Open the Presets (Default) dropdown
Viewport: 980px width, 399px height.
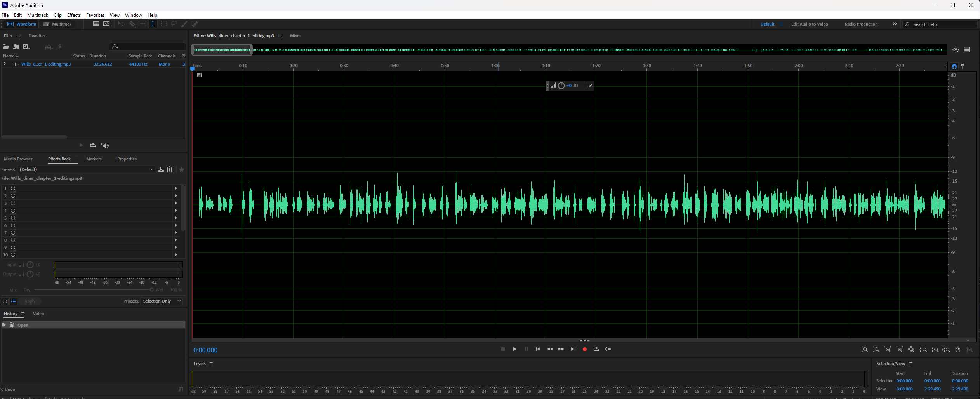click(x=86, y=169)
